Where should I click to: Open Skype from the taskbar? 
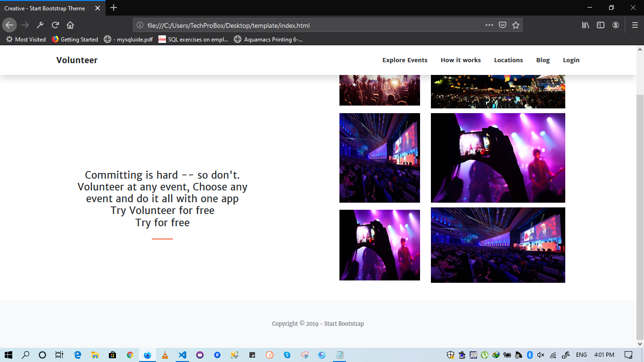click(287, 355)
